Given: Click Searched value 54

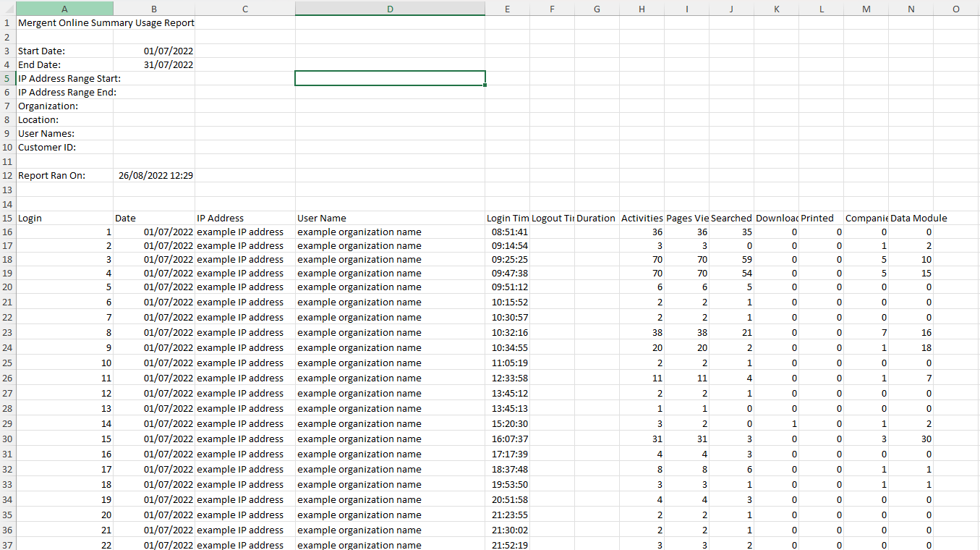Looking at the screenshot, I should [732, 273].
